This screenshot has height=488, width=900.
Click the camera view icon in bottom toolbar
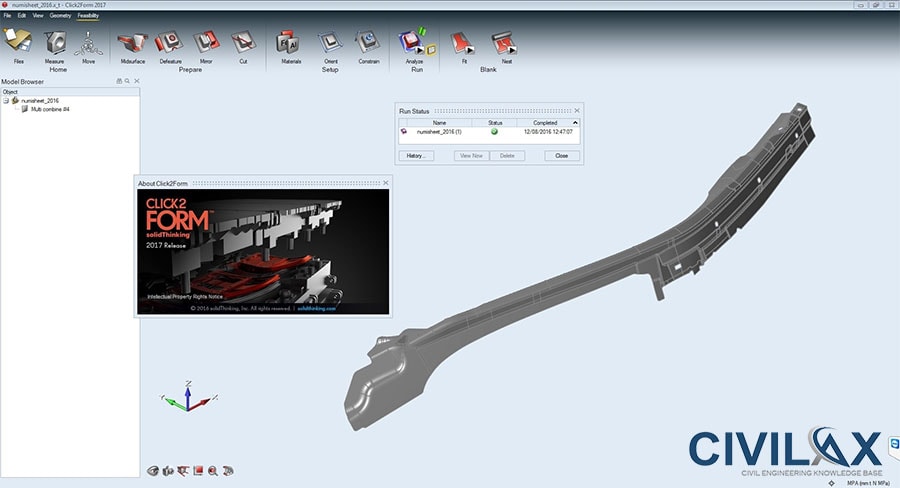[168, 471]
